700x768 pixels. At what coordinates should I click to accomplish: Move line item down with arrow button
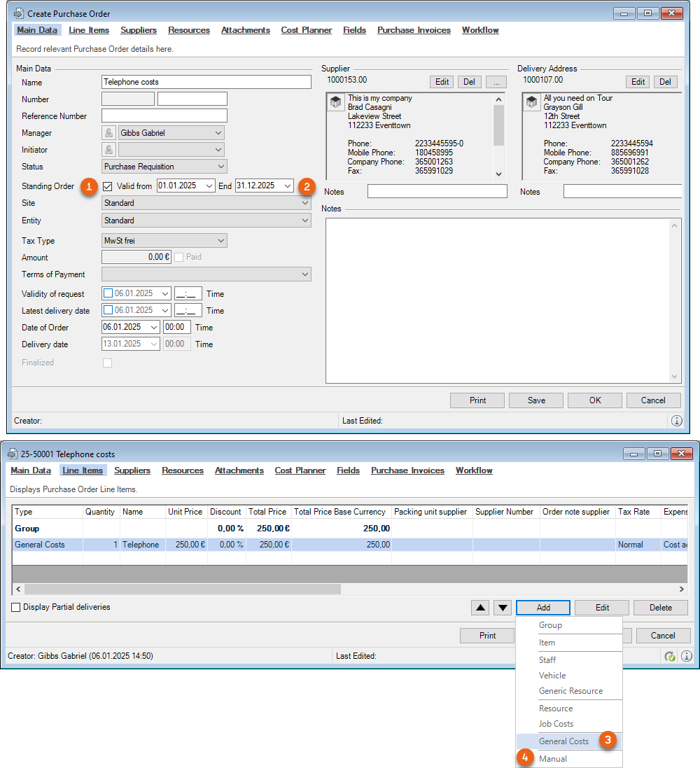pyautogui.click(x=503, y=608)
